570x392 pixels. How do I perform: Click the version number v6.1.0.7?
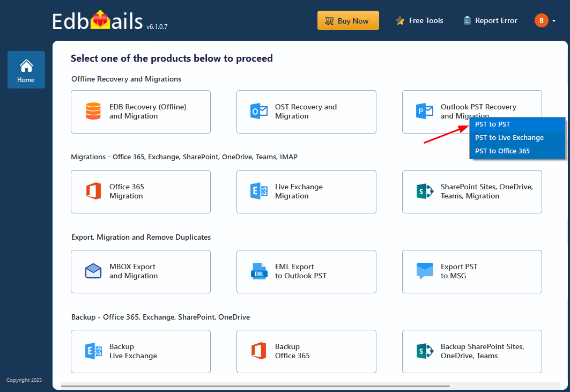157,27
